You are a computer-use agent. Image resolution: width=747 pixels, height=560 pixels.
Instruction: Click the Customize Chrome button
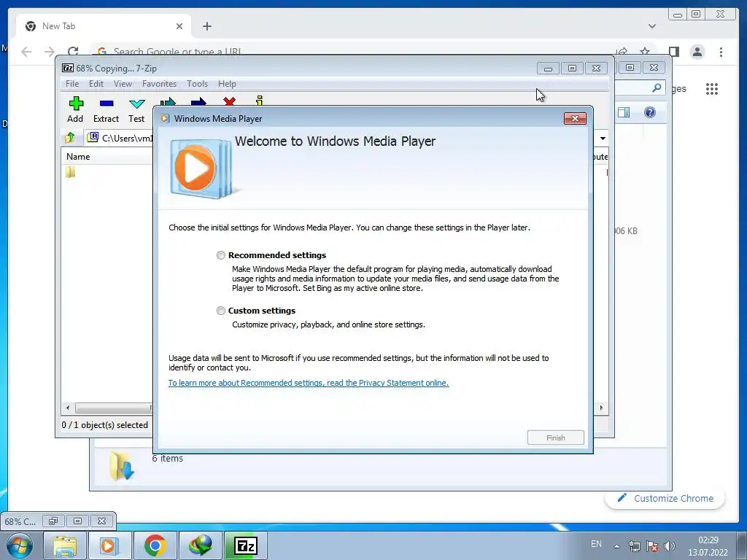665,498
